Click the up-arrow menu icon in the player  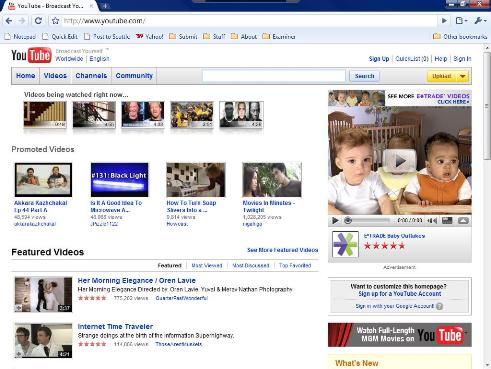[463, 221]
